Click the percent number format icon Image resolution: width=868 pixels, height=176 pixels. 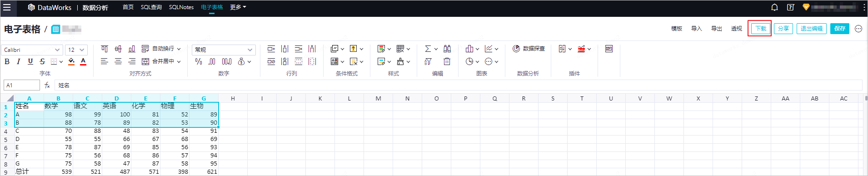[199, 61]
